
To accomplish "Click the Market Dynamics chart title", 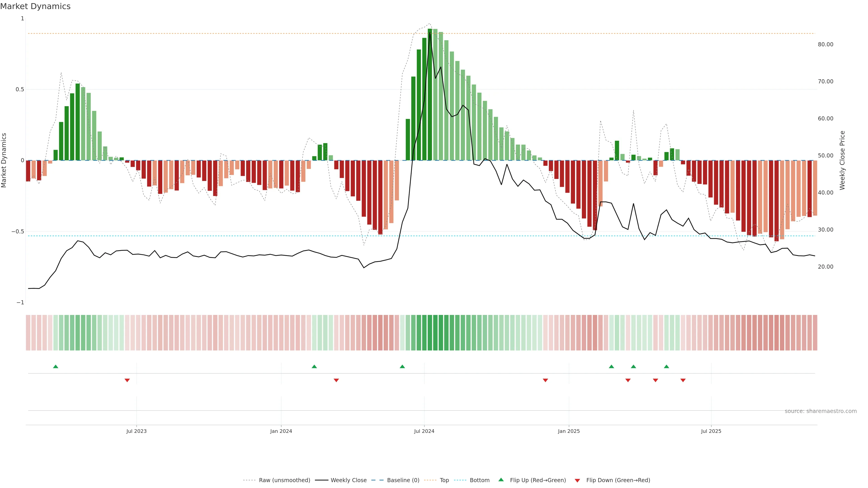I will pyautogui.click(x=35, y=6).
